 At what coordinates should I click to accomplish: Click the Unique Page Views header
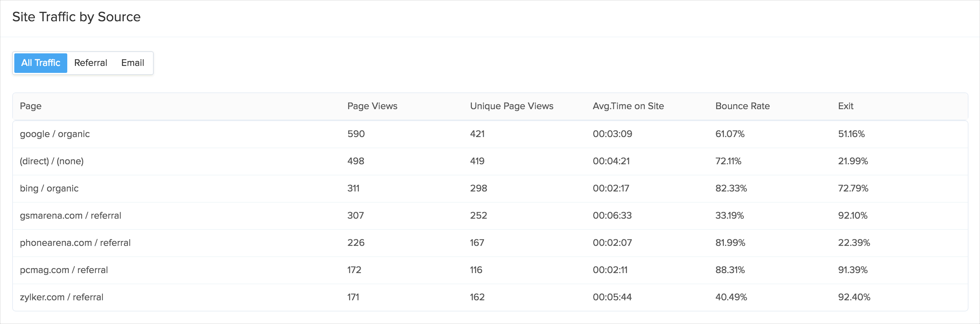click(511, 106)
